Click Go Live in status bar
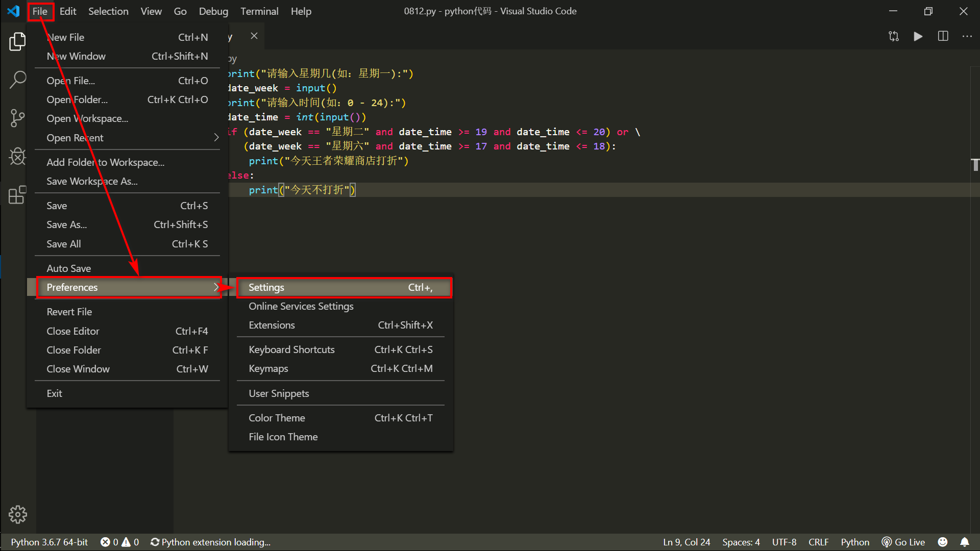This screenshot has height=551, width=980. coord(903,542)
